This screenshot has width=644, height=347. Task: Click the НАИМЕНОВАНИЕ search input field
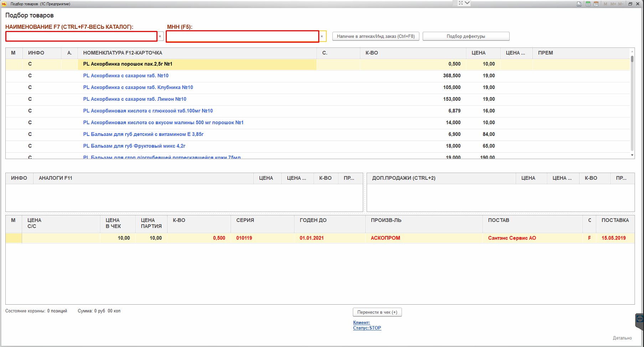(x=81, y=36)
